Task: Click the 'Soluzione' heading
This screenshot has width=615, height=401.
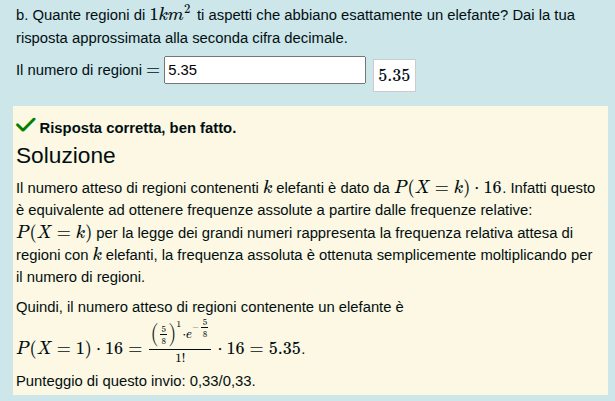Action: [66, 156]
